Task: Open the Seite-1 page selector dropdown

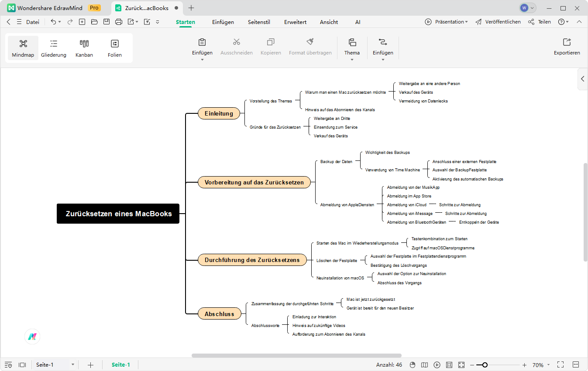Action: [72, 365]
